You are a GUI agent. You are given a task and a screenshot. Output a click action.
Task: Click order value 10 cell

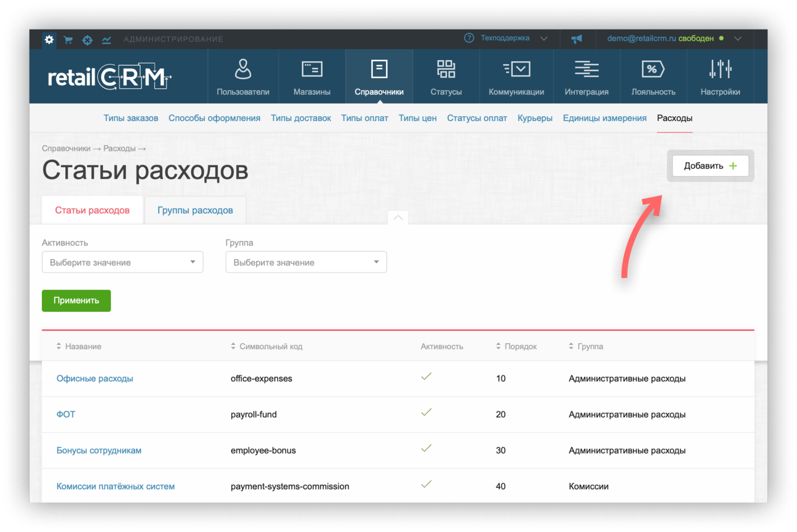500,378
